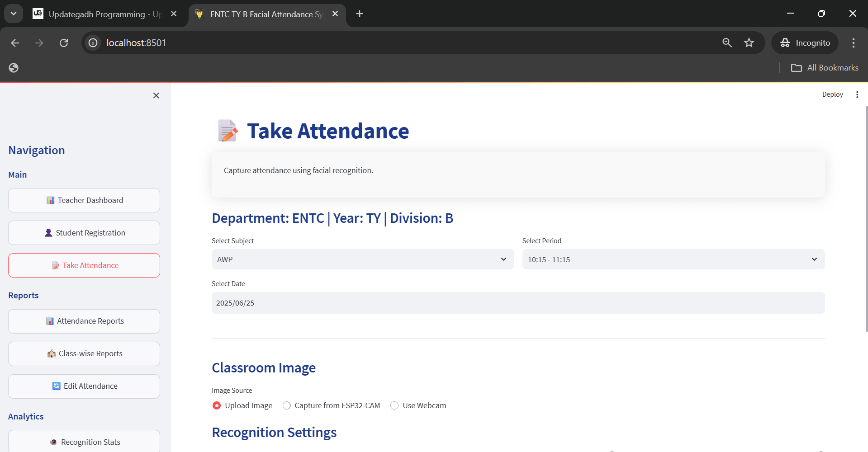Choose Capture from ESP32-CAM image source
This screenshot has width=868, height=452.
point(287,405)
